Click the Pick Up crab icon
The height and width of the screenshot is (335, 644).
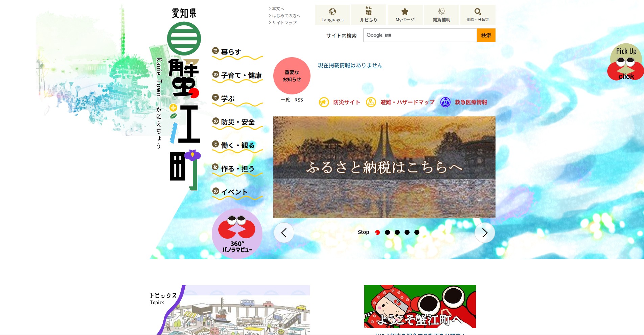point(626,62)
